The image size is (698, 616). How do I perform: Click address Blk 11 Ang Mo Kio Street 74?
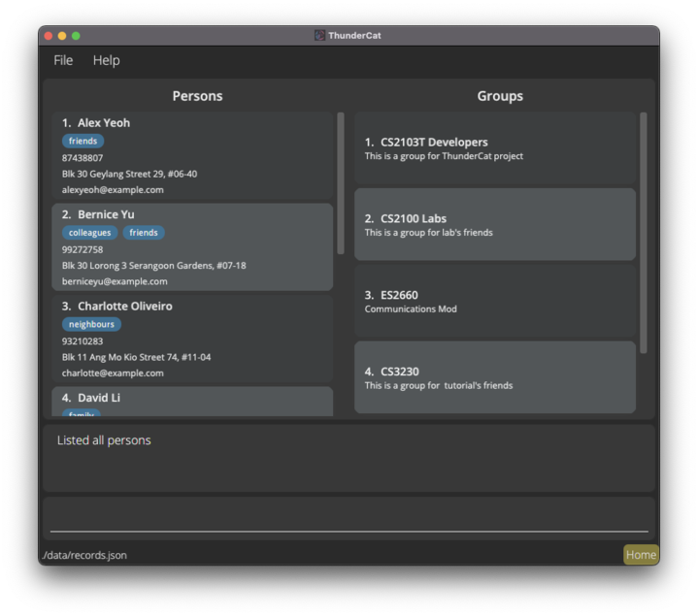pyautogui.click(x=136, y=357)
